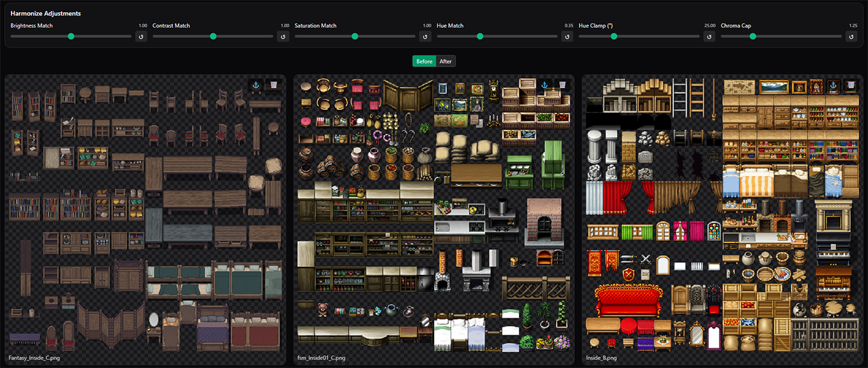Click the fsm_Inside01_C.png file name

(321, 357)
